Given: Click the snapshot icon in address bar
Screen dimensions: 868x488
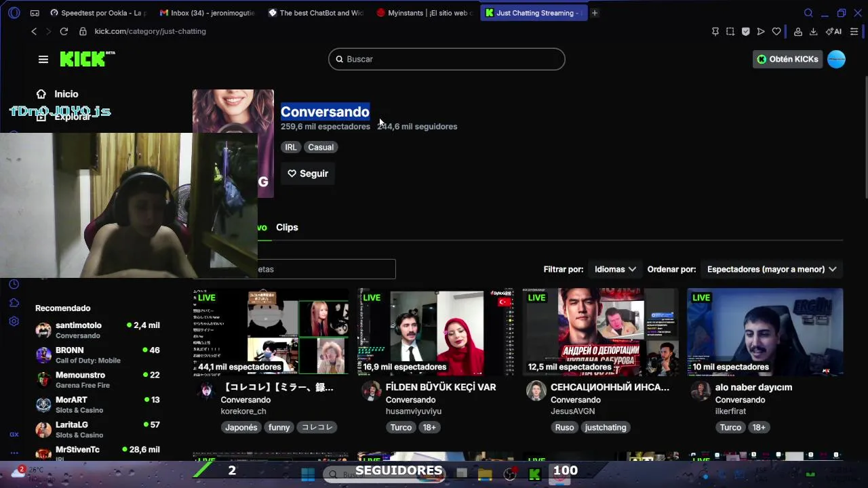Looking at the screenshot, I should click(x=730, y=31).
